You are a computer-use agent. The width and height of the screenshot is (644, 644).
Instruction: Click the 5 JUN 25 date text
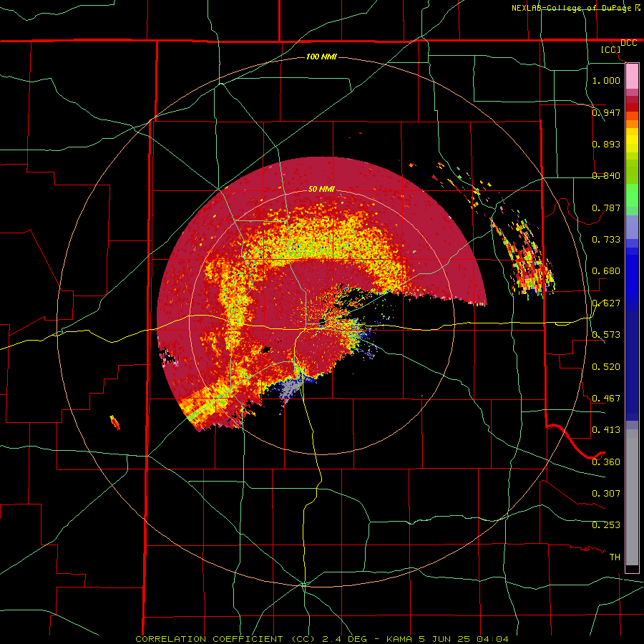[445, 639]
